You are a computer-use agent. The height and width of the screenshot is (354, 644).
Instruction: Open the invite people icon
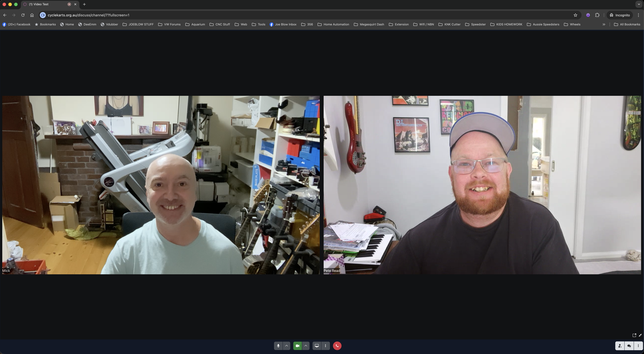pos(620,346)
